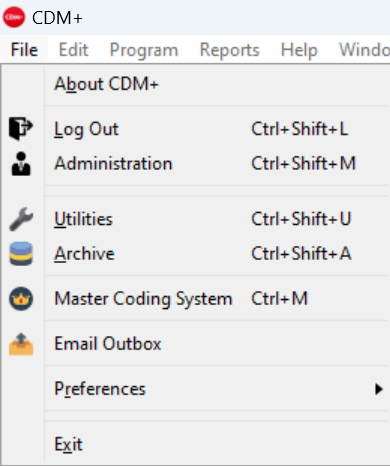
Task: Click the Master Coding System crown icon
Action: [21, 299]
